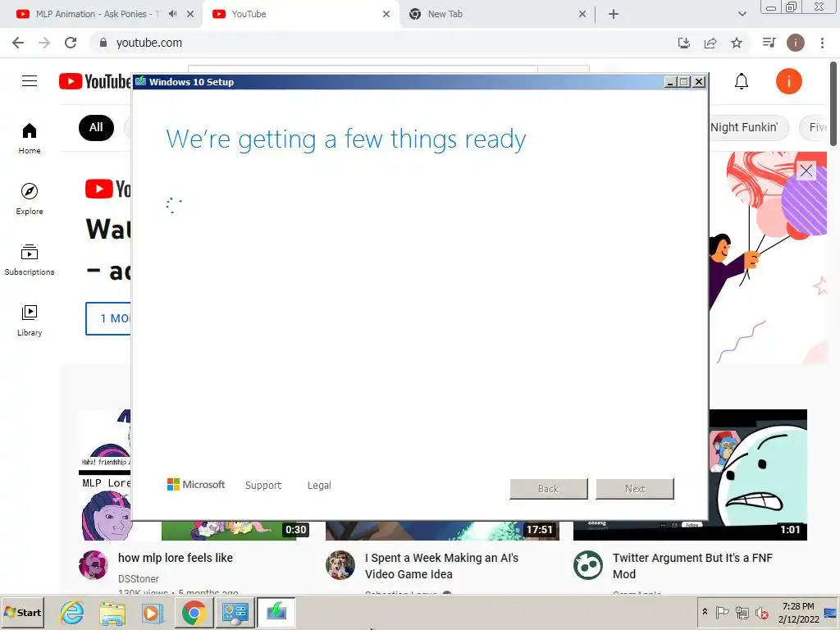Bookmark this page with star icon
This screenshot has height=630, width=840.
[737, 43]
